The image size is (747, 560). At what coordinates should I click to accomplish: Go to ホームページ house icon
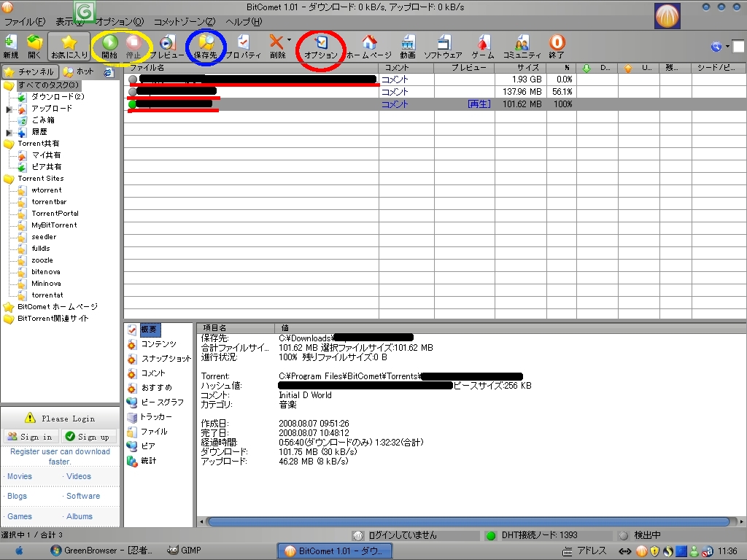point(369,47)
